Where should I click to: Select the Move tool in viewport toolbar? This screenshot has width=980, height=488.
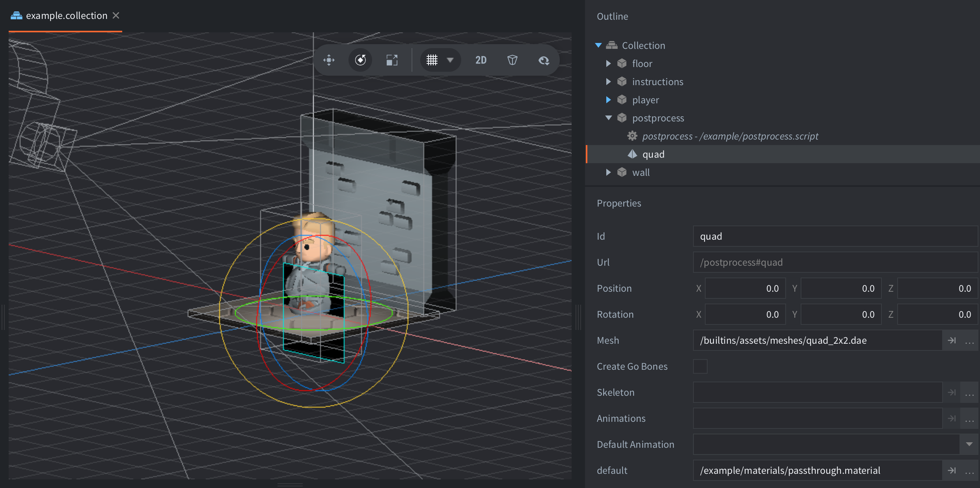click(329, 60)
